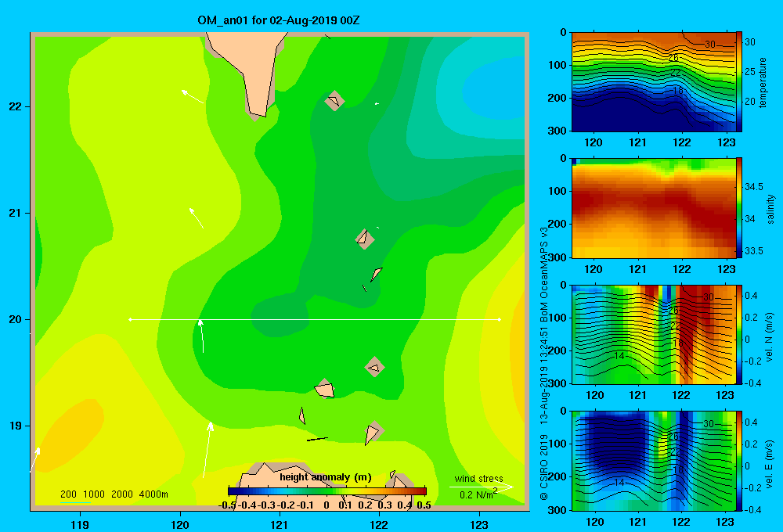The width and height of the screenshot is (783, 532).
Task: Click the 'vel. N (m/s)' color scale bar
Action: (739, 334)
